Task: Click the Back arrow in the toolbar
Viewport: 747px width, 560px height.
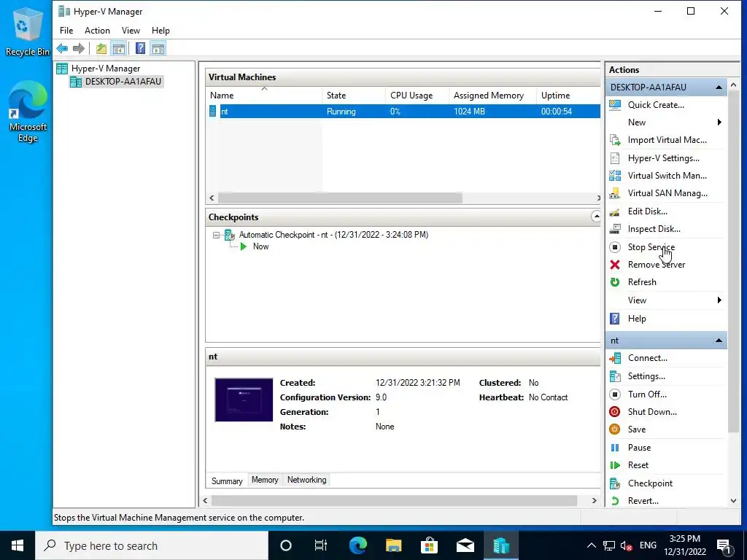Action: [62, 48]
